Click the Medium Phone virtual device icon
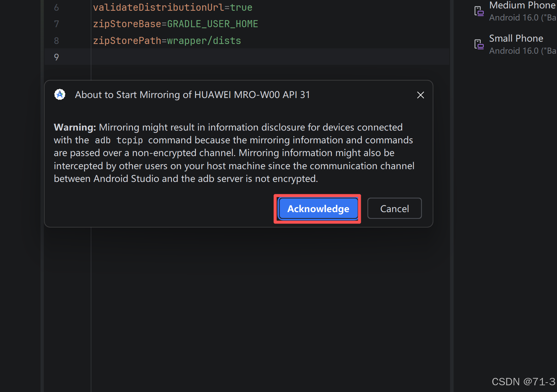 (x=479, y=11)
